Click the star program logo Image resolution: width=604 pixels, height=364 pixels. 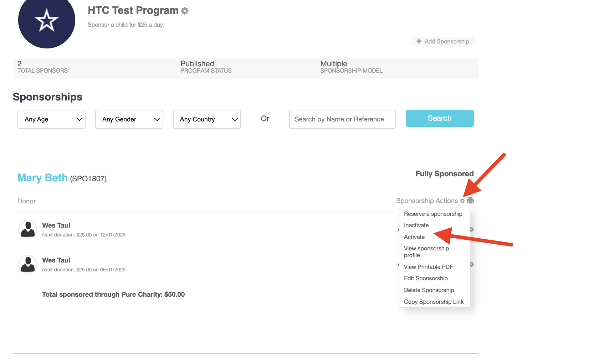tap(47, 21)
